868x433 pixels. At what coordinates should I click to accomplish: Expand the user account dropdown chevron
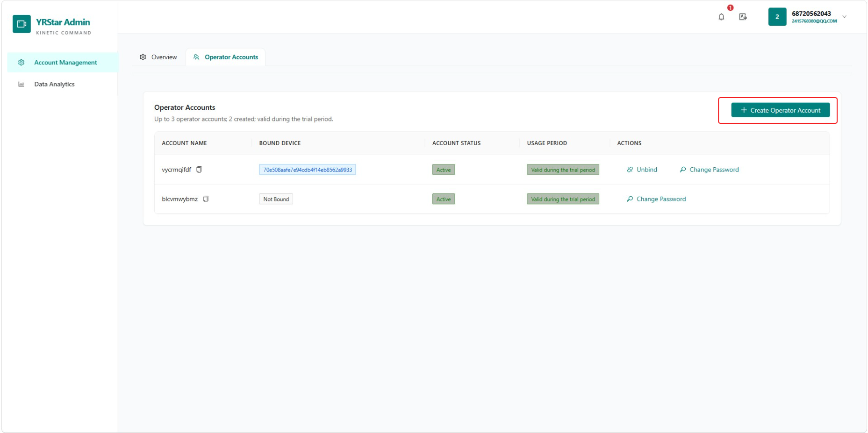point(844,17)
